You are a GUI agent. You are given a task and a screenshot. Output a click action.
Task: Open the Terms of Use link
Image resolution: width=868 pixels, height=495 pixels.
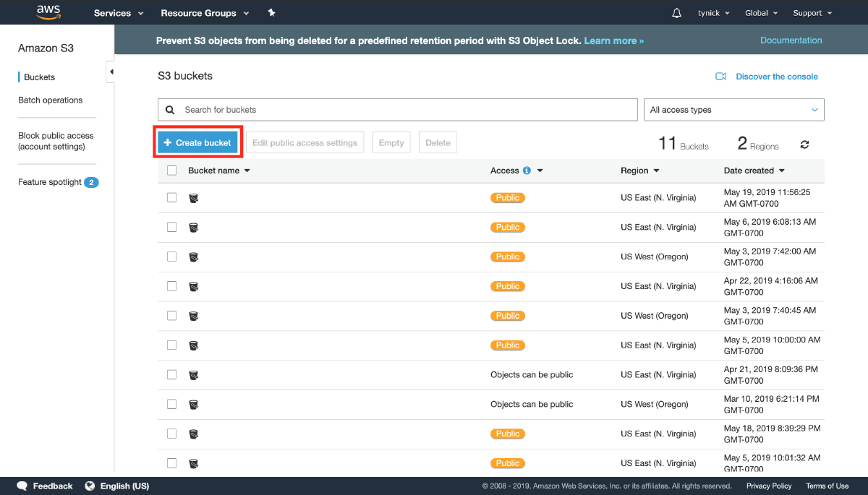pyautogui.click(x=827, y=486)
